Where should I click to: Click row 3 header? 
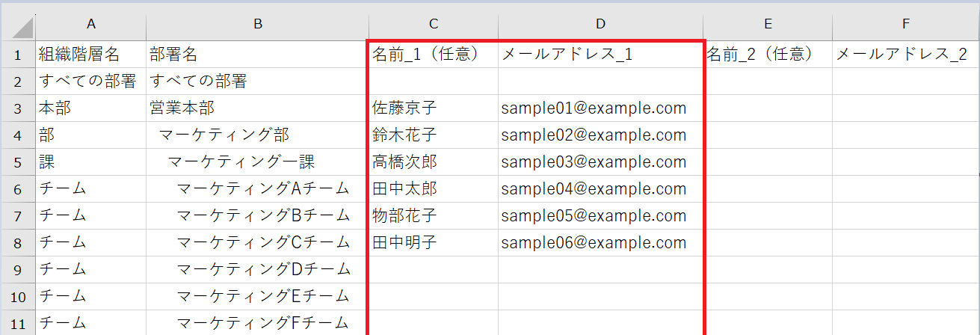pyautogui.click(x=18, y=108)
